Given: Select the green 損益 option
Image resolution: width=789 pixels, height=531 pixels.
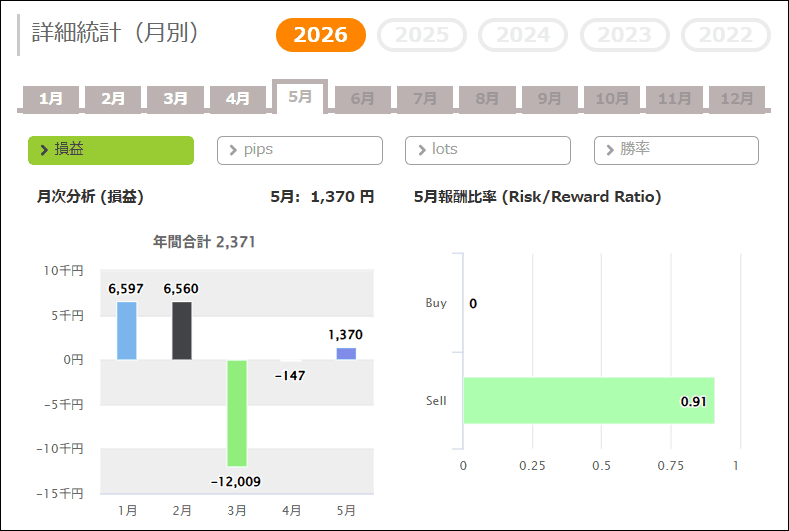Looking at the screenshot, I should tap(111, 150).
